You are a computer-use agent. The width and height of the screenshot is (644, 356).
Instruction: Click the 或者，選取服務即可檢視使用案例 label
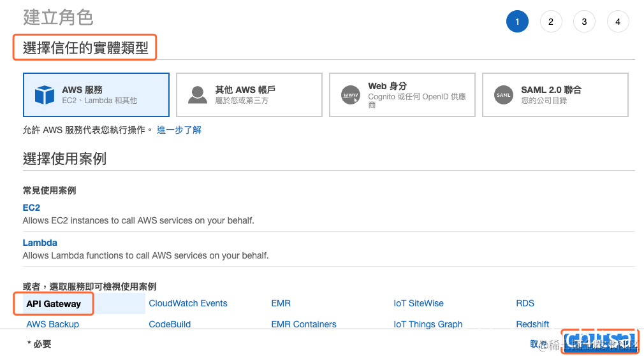click(89, 287)
